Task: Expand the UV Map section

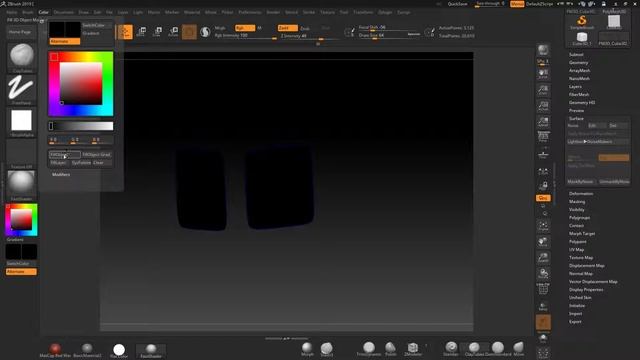Action: click(x=576, y=249)
